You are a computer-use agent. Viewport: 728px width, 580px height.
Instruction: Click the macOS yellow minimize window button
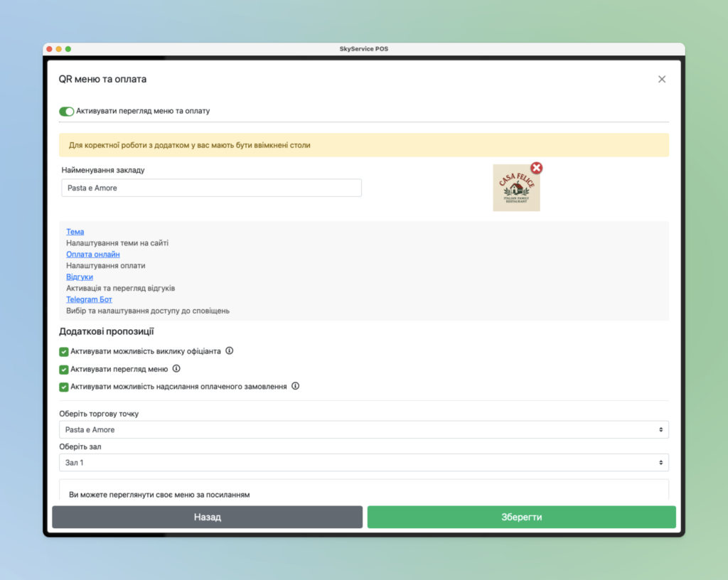(59, 49)
